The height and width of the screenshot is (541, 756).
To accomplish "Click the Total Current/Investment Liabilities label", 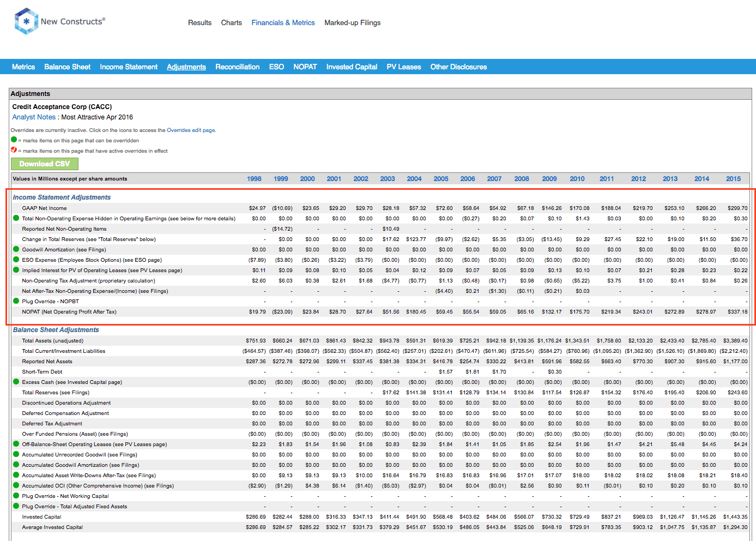I will [64, 351].
